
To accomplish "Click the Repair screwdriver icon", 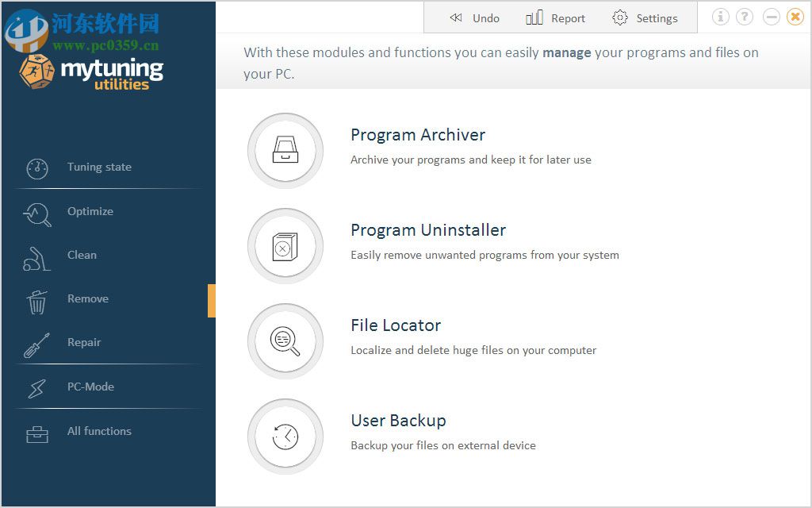I will point(36,346).
